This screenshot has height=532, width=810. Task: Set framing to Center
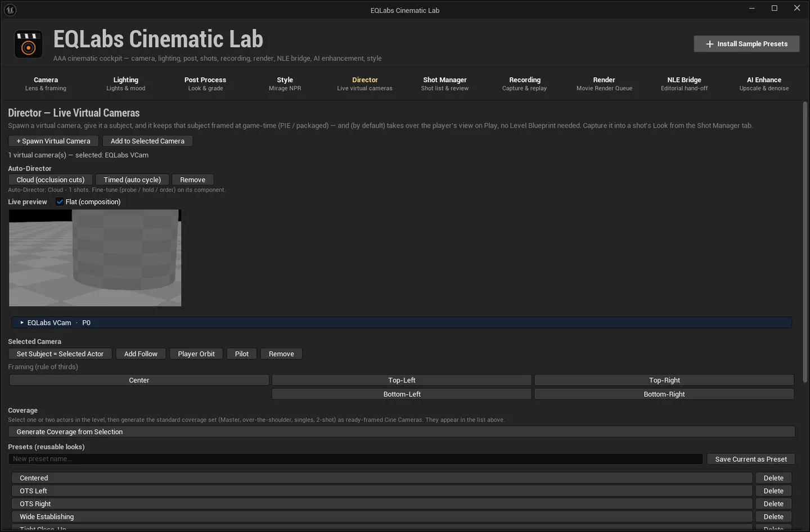[x=139, y=380]
